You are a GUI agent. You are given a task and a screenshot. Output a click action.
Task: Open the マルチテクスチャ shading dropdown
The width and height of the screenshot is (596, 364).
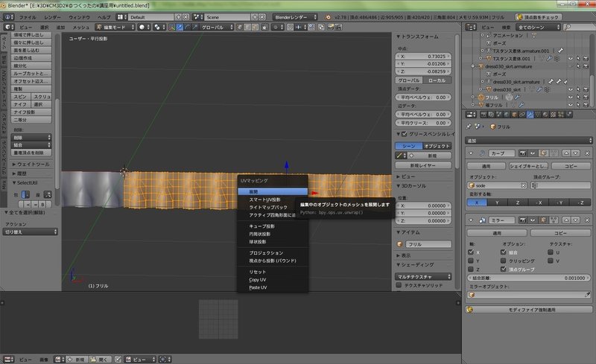pyautogui.click(x=423, y=276)
